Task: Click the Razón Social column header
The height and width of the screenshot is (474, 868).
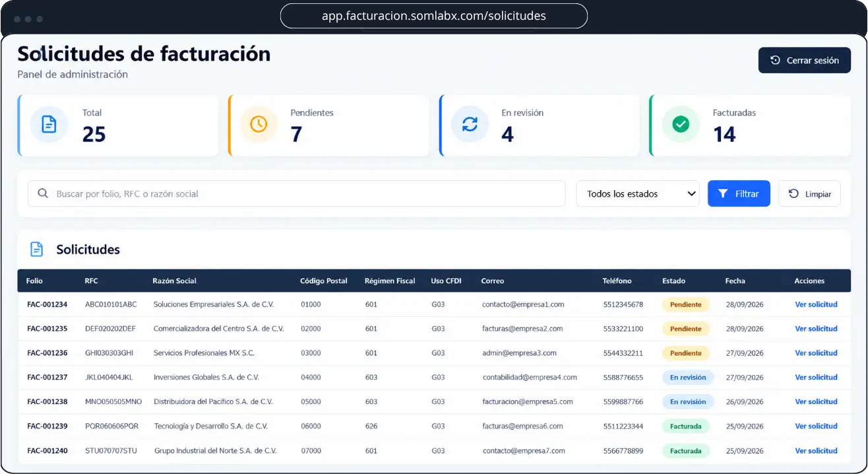Action: tap(174, 281)
